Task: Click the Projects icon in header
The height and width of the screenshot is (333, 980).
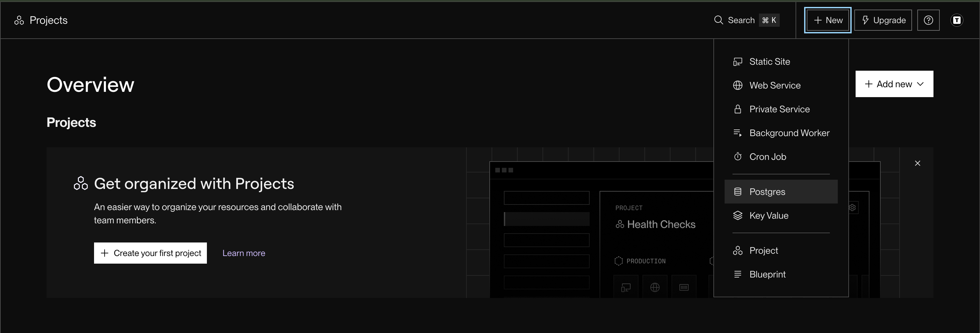Action: (19, 20)
